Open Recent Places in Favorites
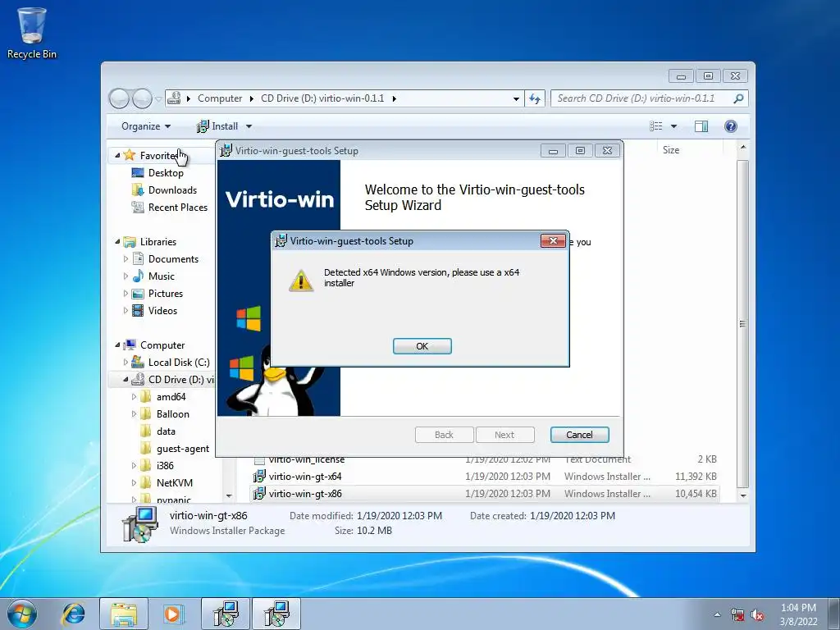The height and width of the screenshot is (630, 840). click(178, 208)
